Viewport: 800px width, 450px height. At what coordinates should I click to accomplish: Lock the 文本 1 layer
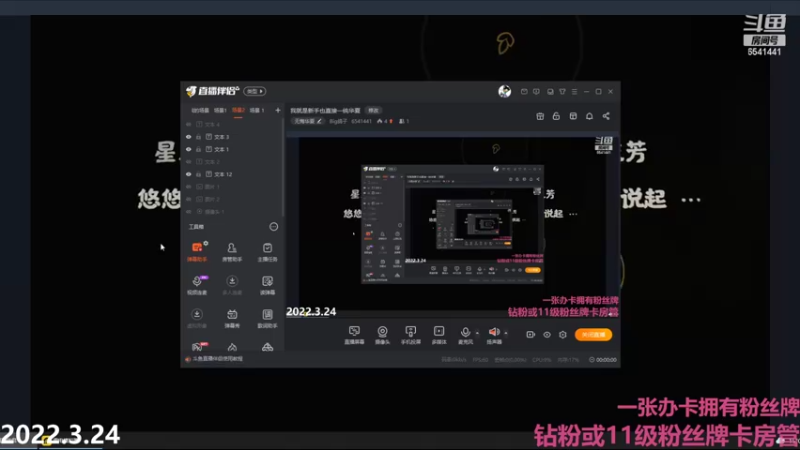198,149
